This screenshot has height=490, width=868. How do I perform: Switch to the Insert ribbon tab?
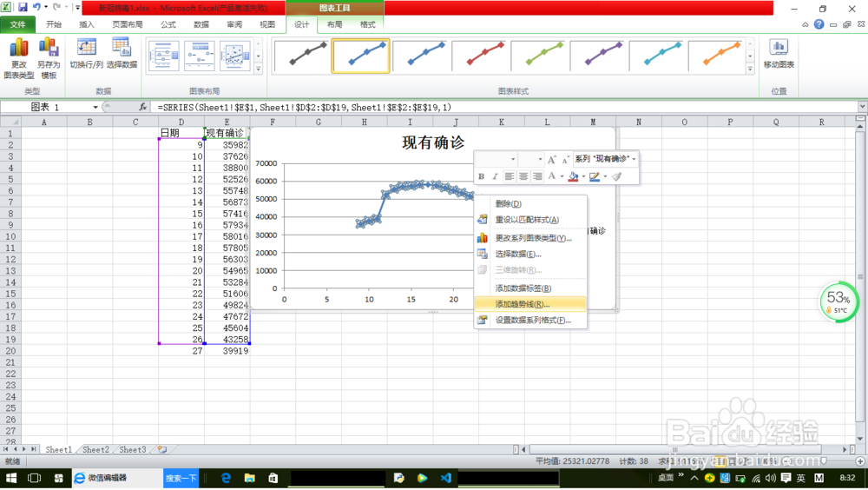[87, 24]
